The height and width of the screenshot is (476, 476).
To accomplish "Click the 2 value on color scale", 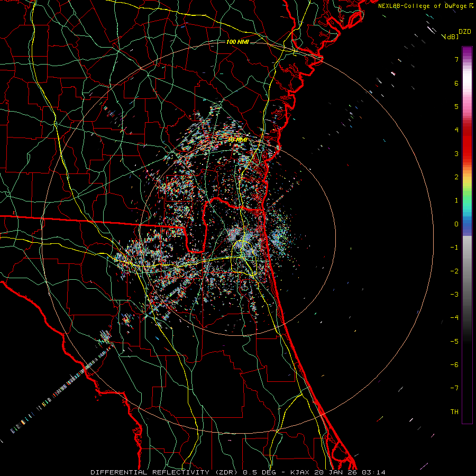I will (456, 177).
